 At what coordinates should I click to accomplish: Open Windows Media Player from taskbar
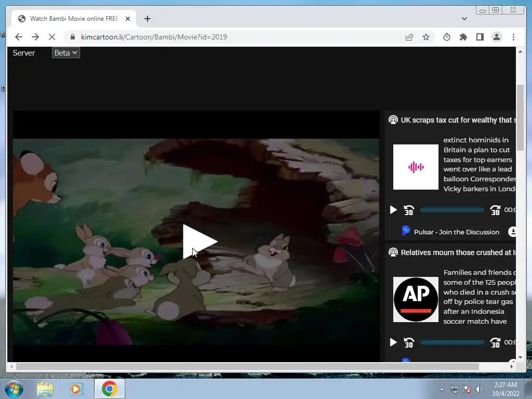point(76,389)
